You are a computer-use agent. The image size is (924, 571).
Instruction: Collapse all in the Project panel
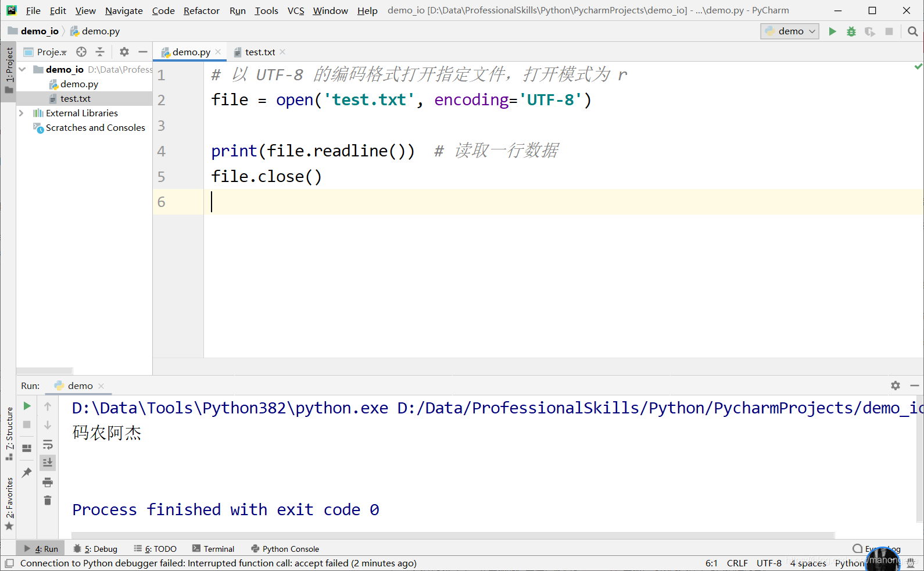[x=100, y=52]
